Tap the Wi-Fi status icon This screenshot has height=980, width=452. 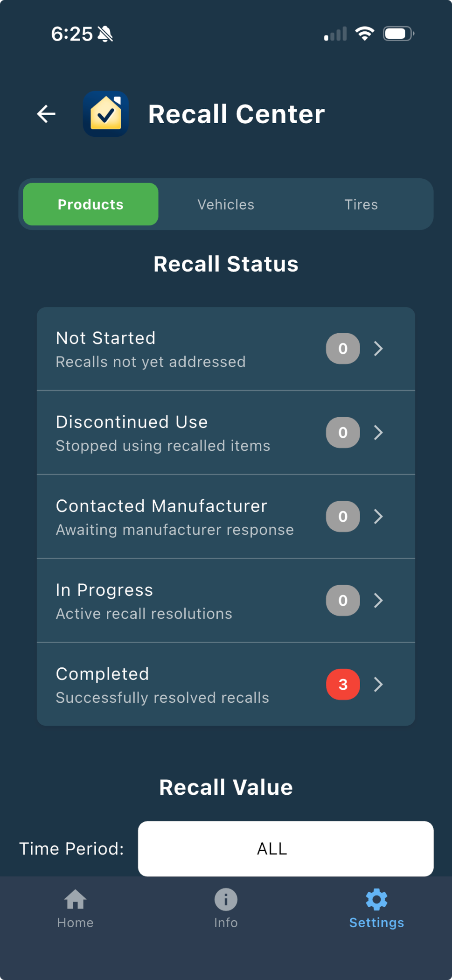pyautogui.click(x=364, y=34)
